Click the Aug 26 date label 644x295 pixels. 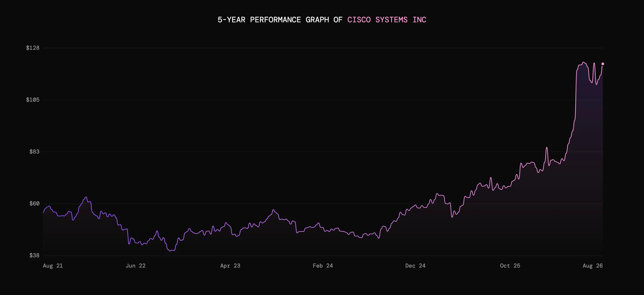(x=592, y=266)
